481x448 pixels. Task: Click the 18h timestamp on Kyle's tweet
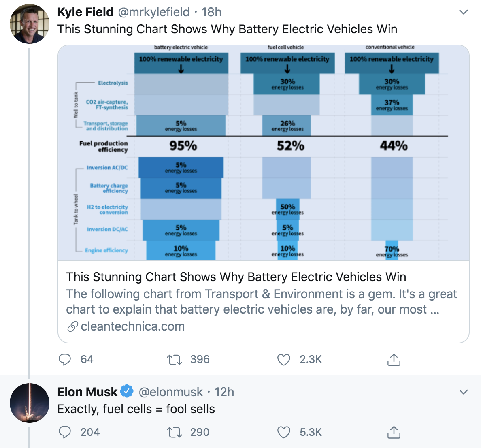point(211,12)
